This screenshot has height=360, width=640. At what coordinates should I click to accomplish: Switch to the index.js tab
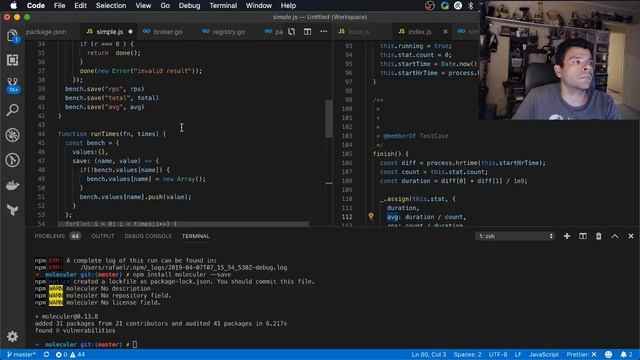click(x=420, y=31)
